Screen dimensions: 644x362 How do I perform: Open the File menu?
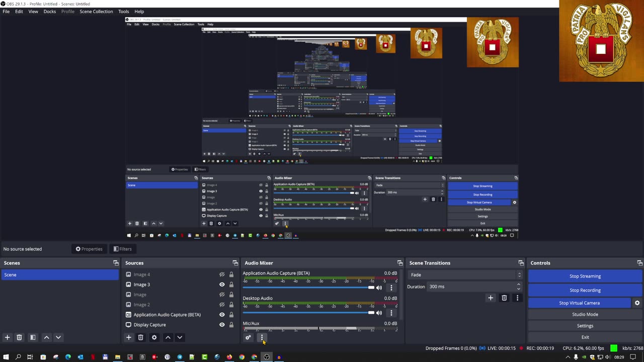tap(6, 12)
